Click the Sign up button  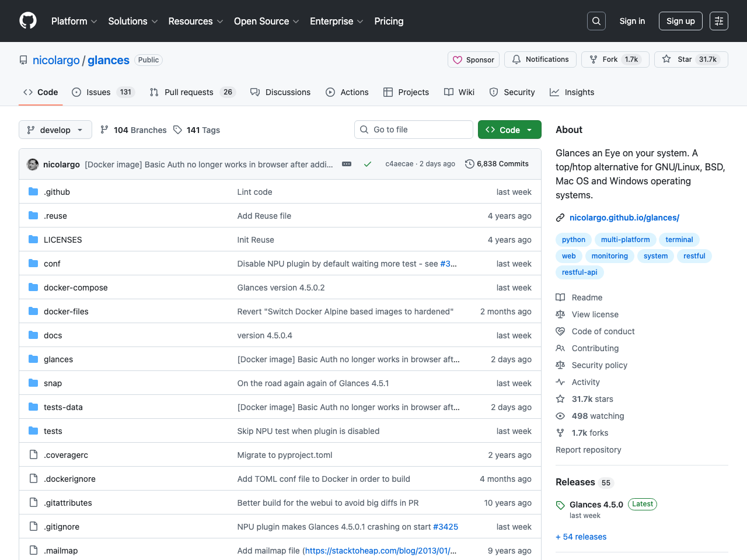[680, 20]
